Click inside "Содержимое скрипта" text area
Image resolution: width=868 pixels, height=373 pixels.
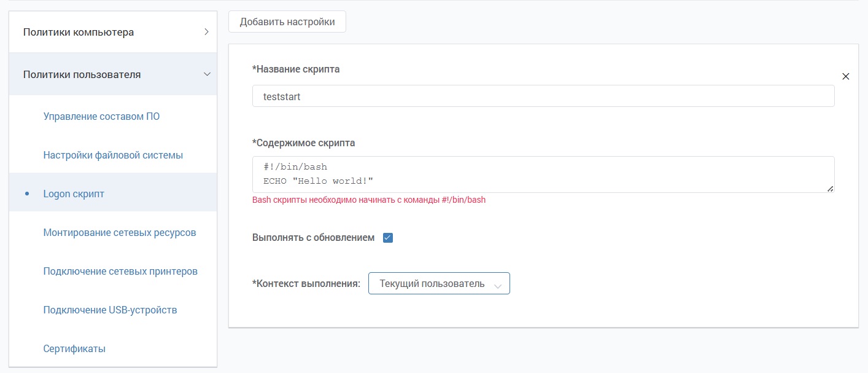543,175
